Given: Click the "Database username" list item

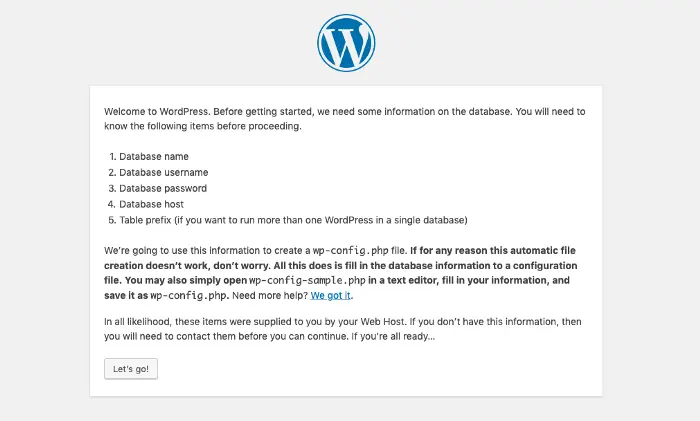Looking at the screenshot, I should point(163,172).
